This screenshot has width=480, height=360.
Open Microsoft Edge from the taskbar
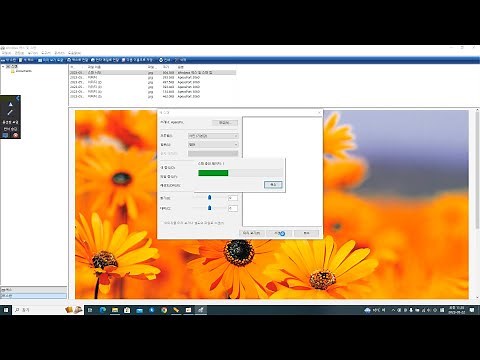click(103, 310)
